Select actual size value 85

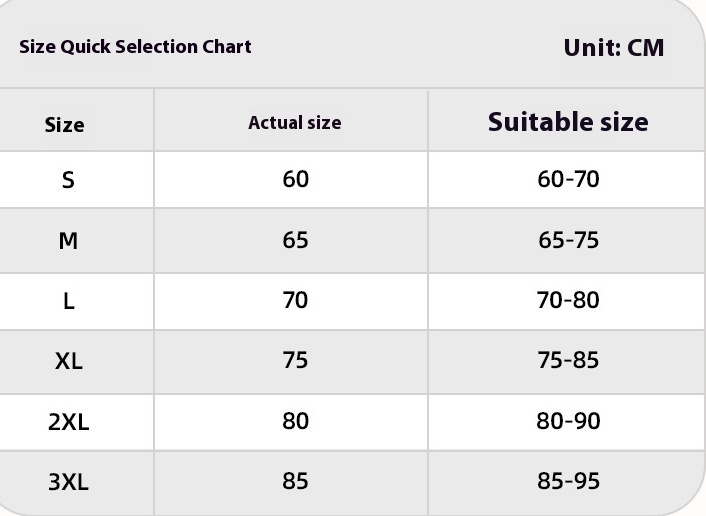(x=295, y=481)
